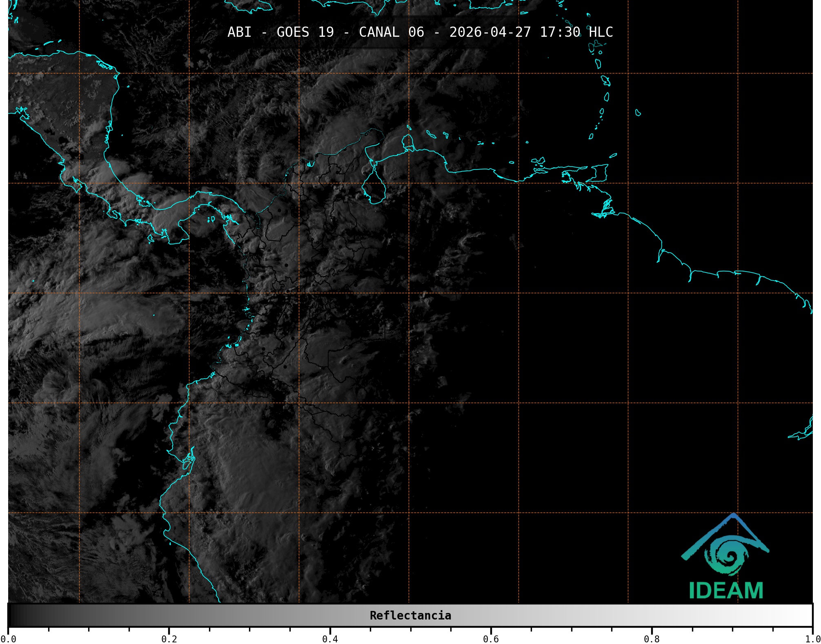821x644 pixels.
Task: Click the 0.4 tick label on colorbar
Action: [x=330, y=639]
